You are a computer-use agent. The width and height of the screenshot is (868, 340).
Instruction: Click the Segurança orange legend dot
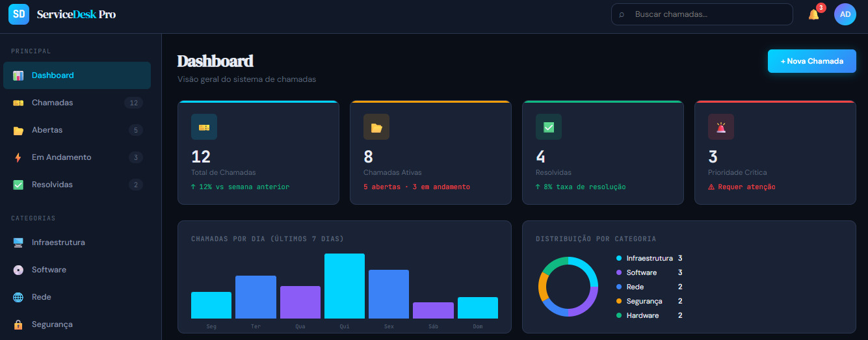point(619,301)
